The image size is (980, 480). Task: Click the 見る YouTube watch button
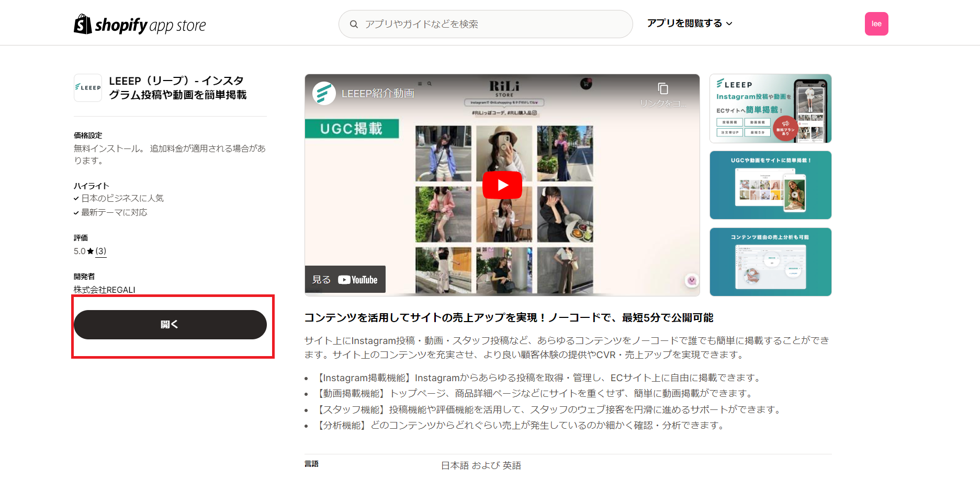tap(345, 279)
